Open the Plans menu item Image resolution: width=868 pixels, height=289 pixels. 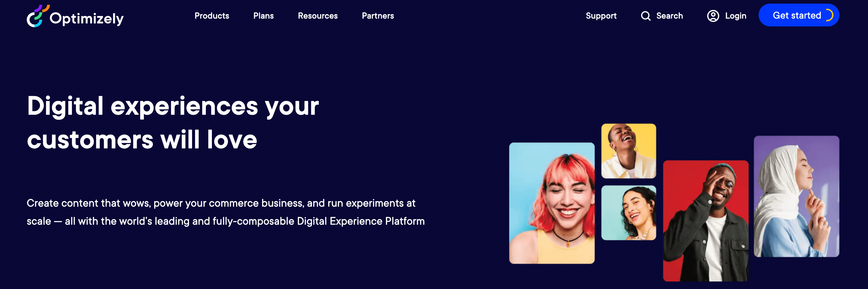point(264,16)
